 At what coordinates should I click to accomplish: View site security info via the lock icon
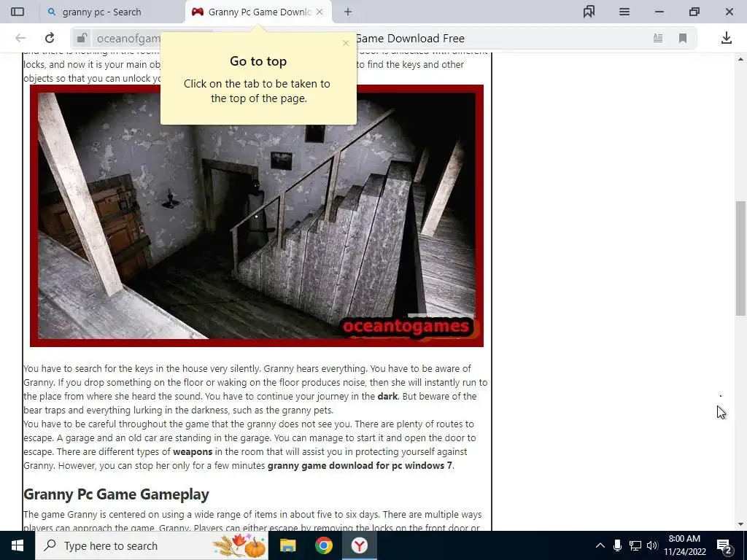pos(82,38)
